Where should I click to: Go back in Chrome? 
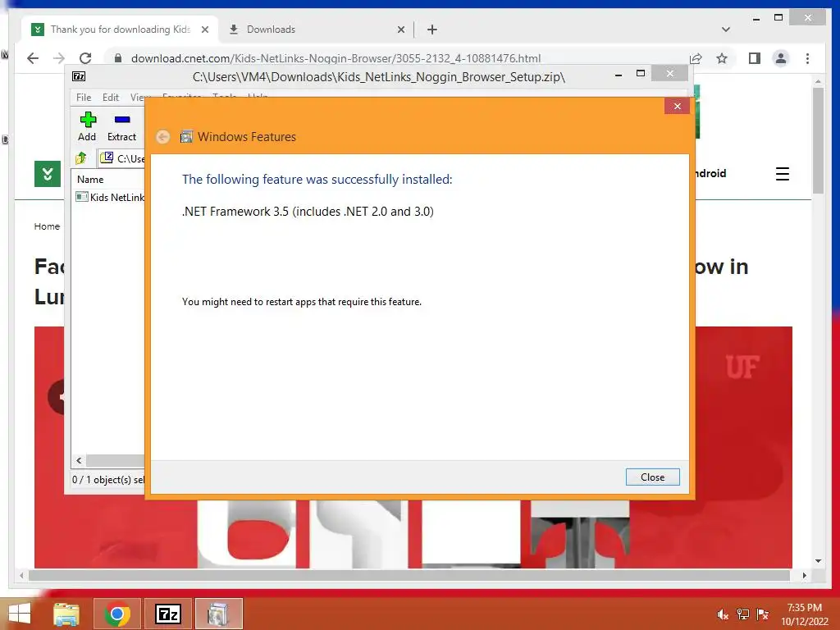click(x=33, y=58)
